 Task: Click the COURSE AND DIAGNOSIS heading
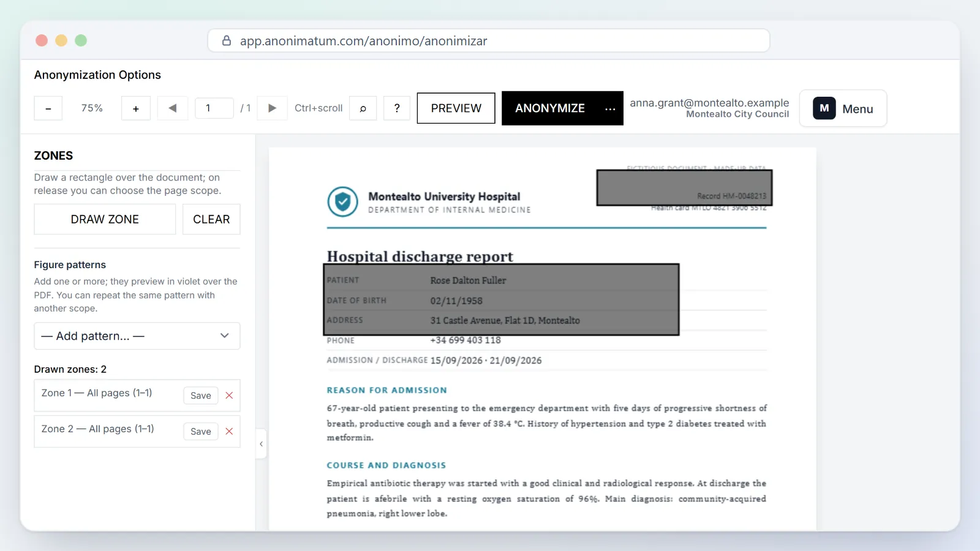pos(386,465)
